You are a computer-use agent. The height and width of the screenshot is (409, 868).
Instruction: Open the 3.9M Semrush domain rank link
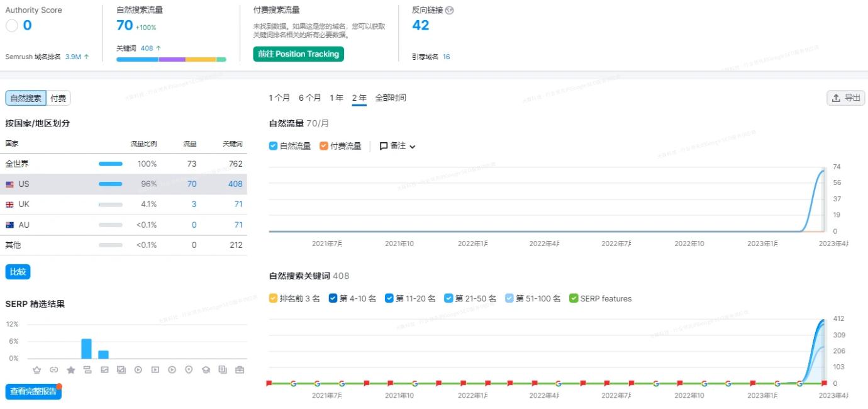73,56
